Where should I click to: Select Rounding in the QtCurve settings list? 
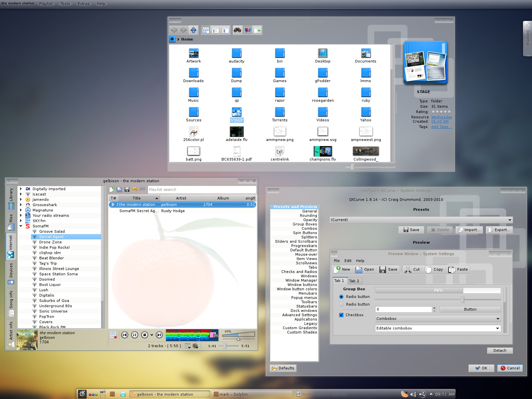[x=308, y=215]
